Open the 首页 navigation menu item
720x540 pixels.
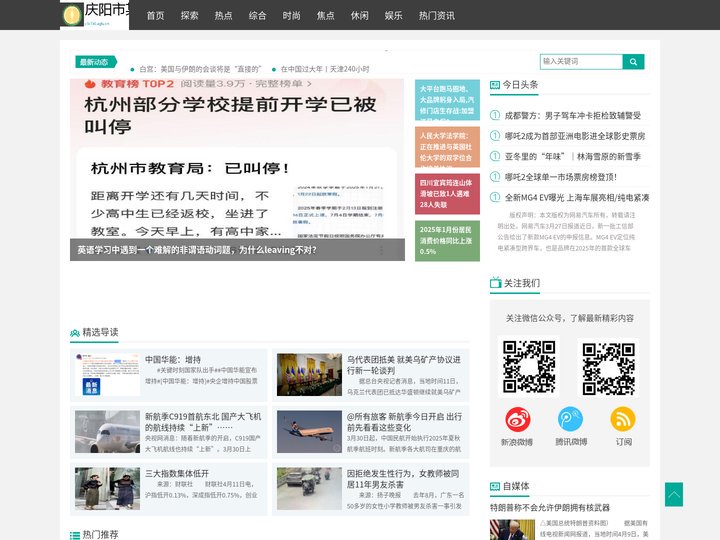(155, 16)
